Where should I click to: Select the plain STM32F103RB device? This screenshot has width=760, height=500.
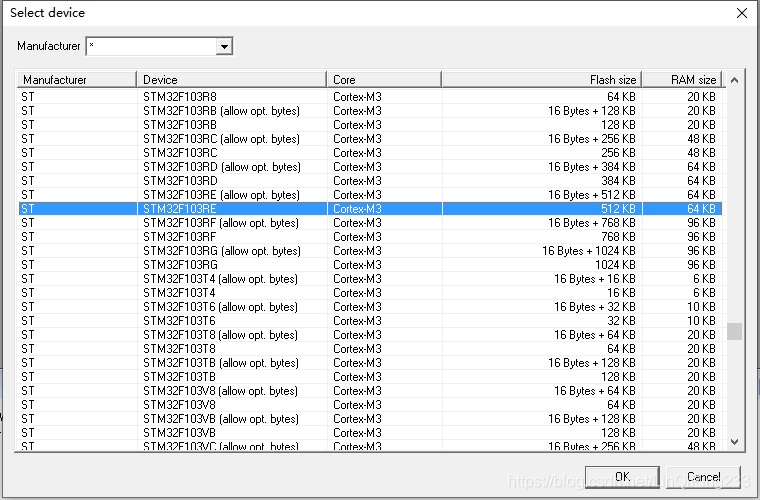(370, 125)
